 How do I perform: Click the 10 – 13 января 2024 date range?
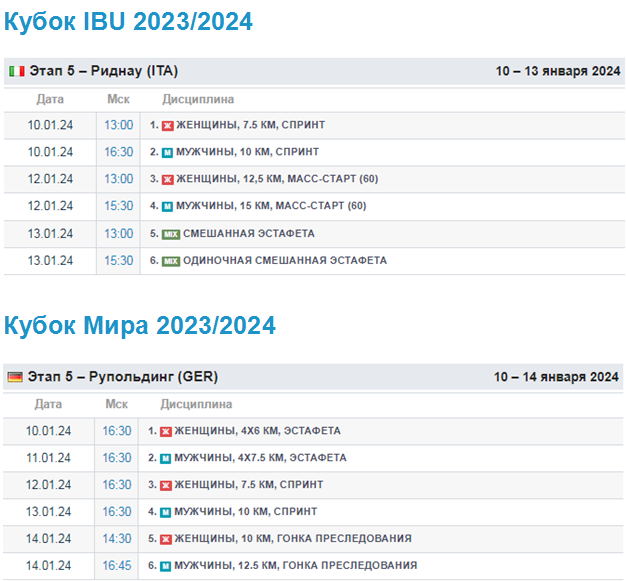pos(558,71)
